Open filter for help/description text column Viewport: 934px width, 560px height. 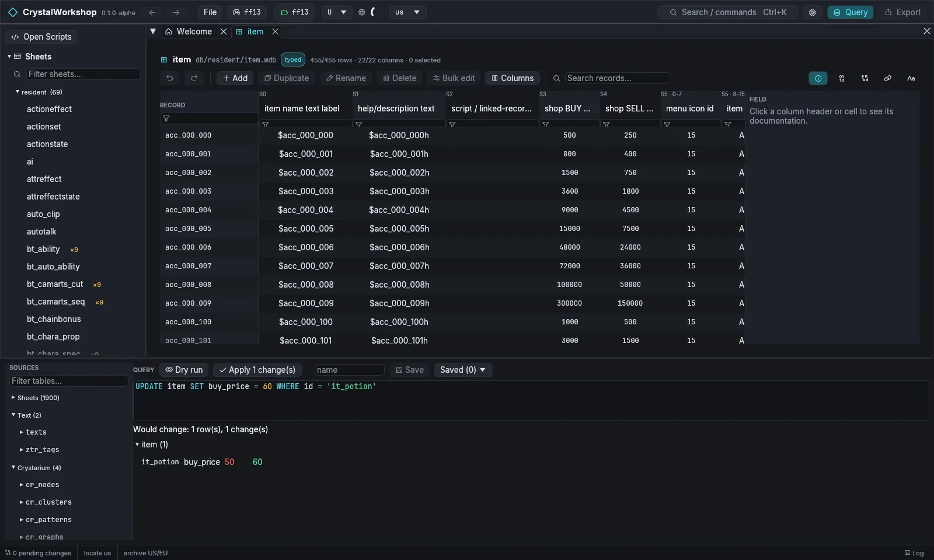pos(359,124)
